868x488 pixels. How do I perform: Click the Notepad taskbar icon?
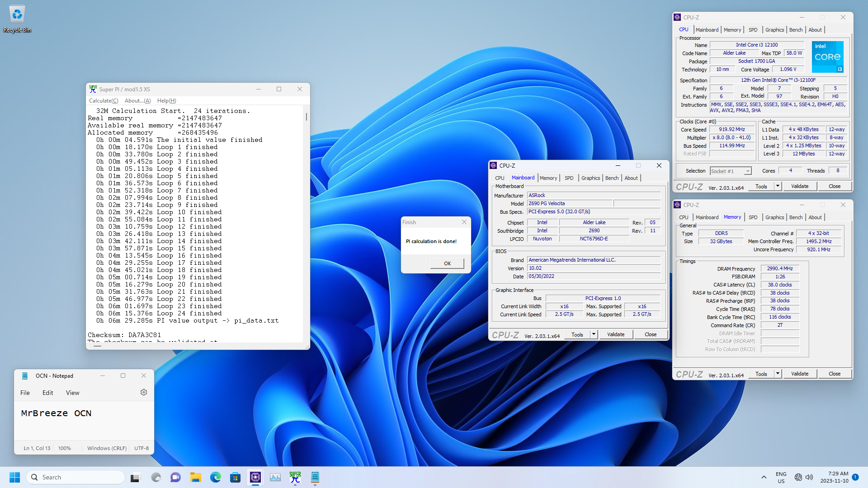[x=315, y=477]
